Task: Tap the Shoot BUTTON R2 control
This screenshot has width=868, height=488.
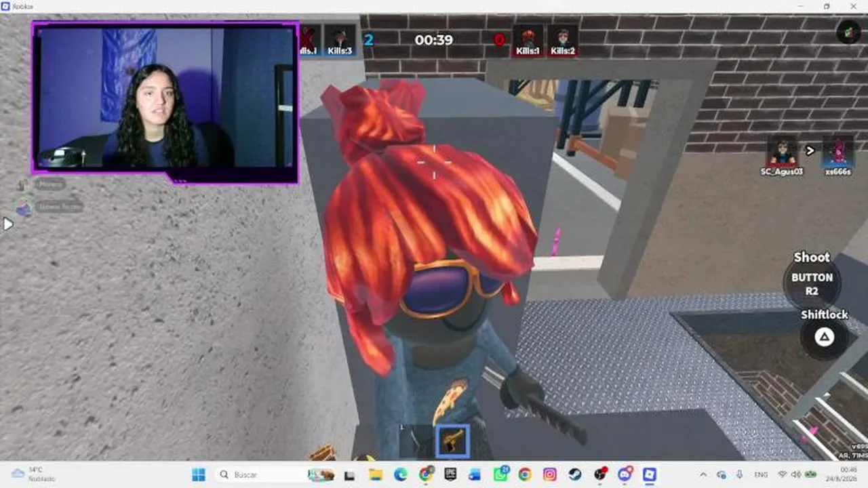Action: click(x=812, y=283)
